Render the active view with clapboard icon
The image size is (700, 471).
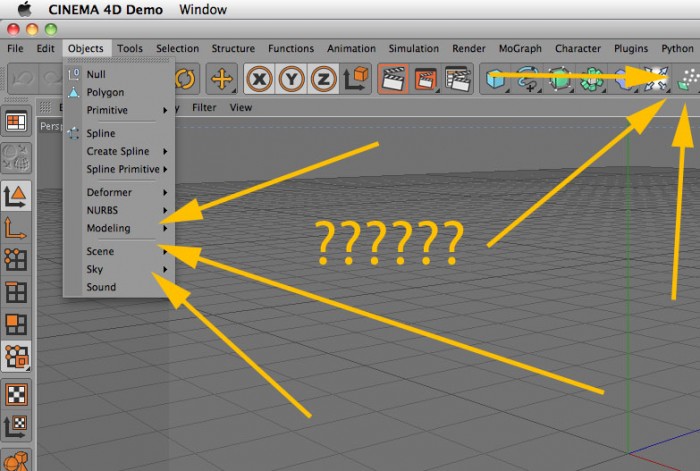click(x=393, y=79)
